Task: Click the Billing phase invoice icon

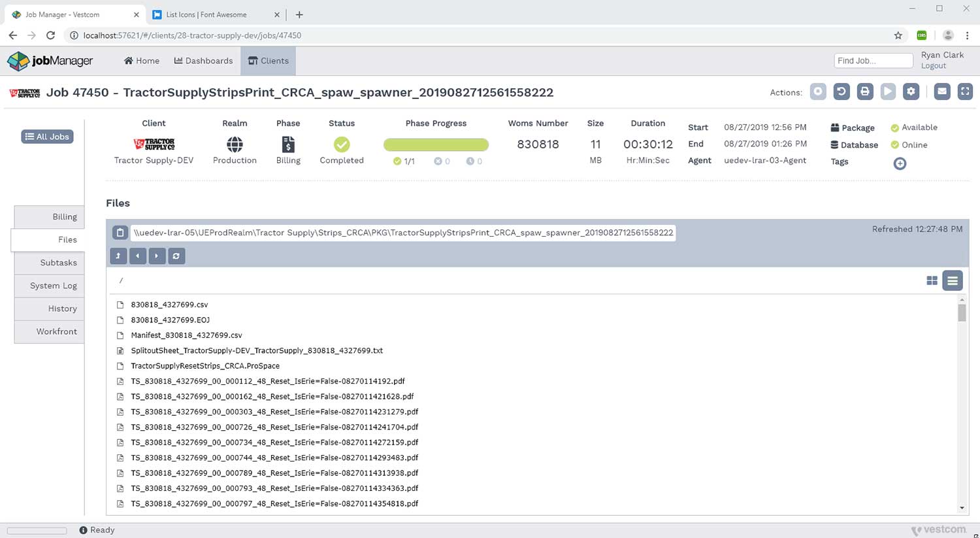Action: (x=288, y=144)
